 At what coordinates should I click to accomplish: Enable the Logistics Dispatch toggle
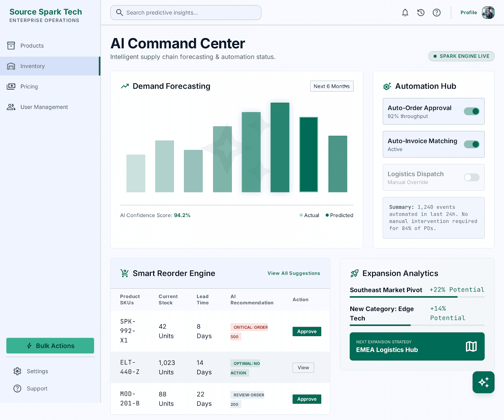[472, 178]
